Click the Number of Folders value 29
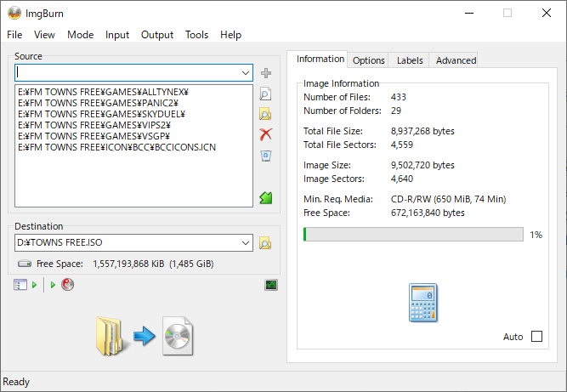The image size is (567, 392). 395,111
